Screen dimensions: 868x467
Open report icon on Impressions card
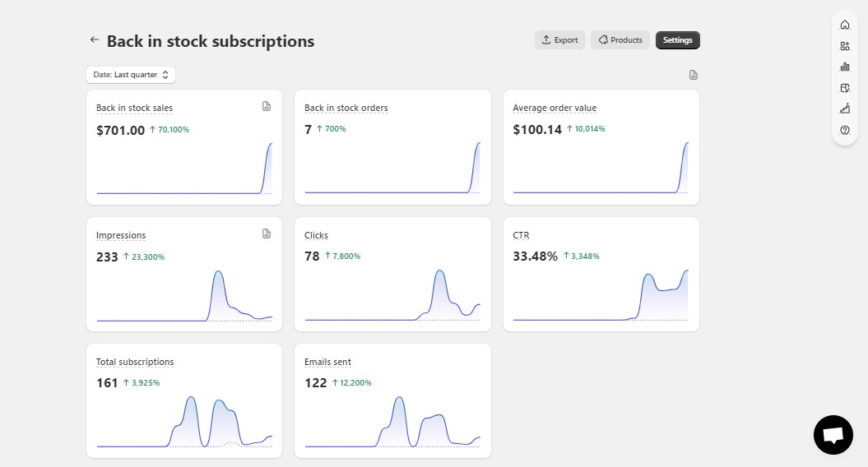(267, 233)
